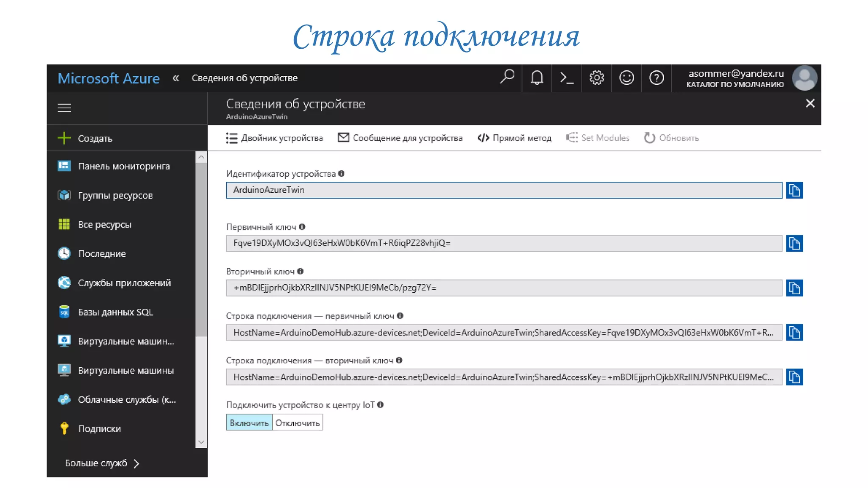Show info for IoT hub connection label

pos(380,405)
